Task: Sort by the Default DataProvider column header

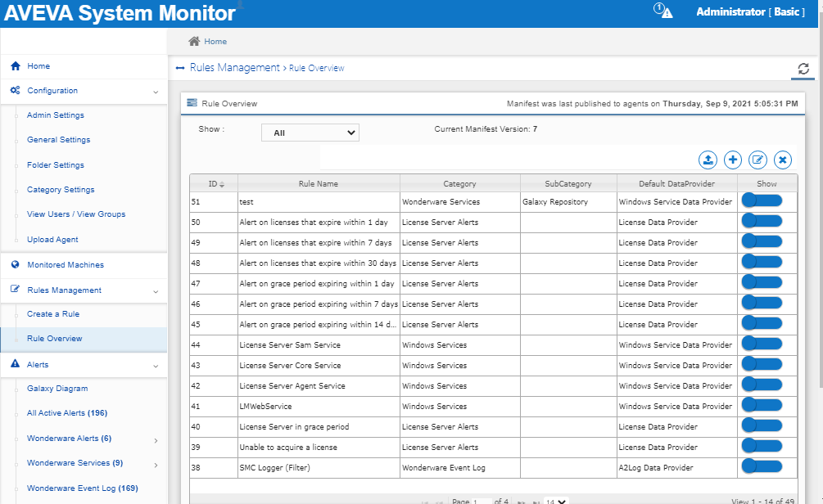Action: click(x=677, y=183)
